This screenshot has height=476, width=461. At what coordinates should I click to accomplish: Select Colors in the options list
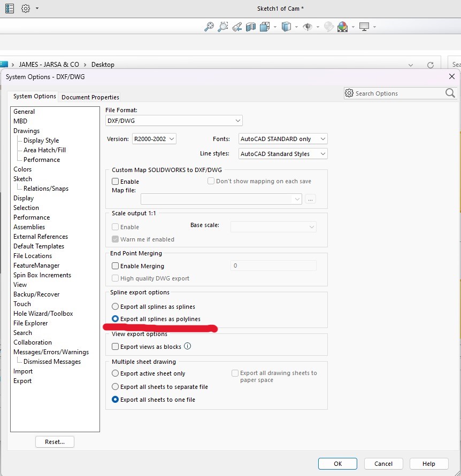tap(22, 169)
